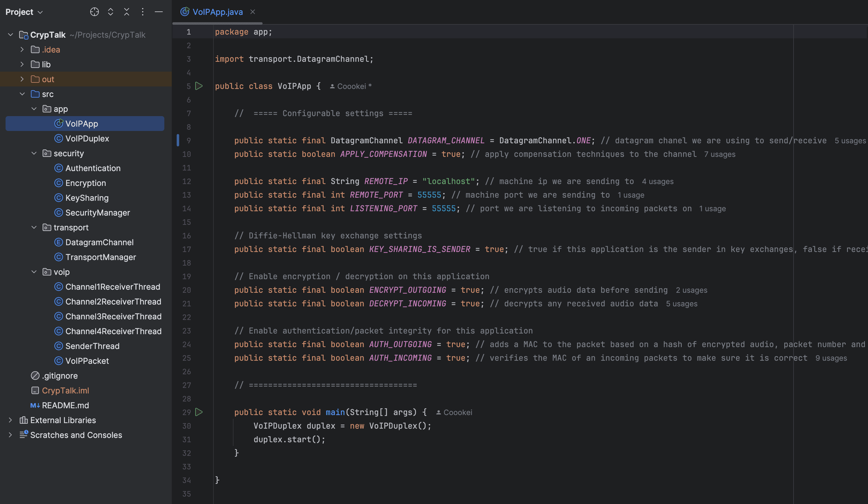Open the Project view dropdown
This screenshot has height=504, width=868.
click(24, 12)
